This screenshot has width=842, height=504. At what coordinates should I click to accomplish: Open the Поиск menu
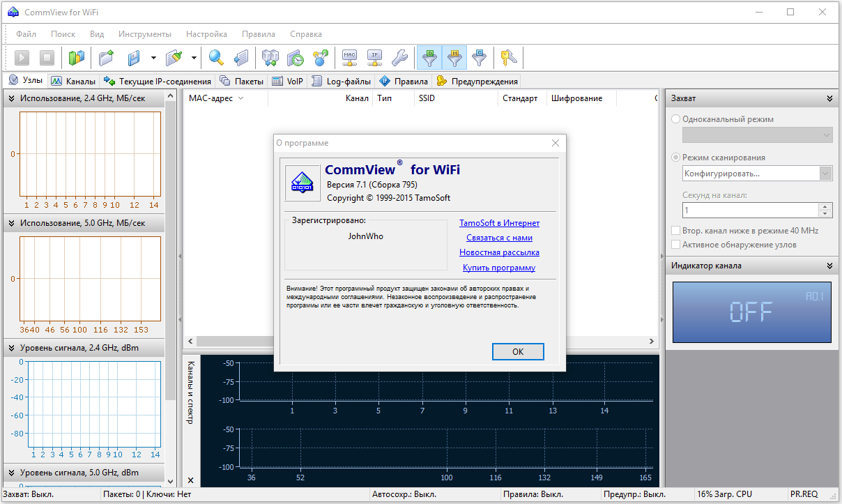click(x=63, y=33)
